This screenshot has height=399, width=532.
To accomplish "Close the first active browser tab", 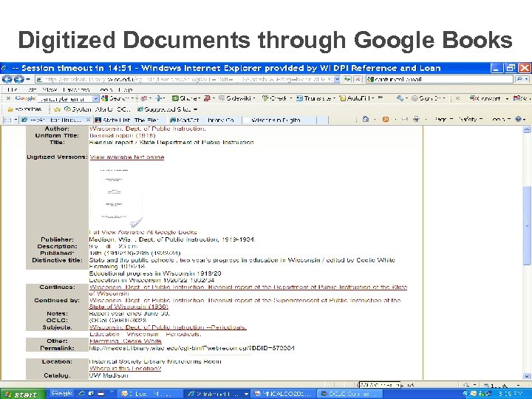I will 88,120.
